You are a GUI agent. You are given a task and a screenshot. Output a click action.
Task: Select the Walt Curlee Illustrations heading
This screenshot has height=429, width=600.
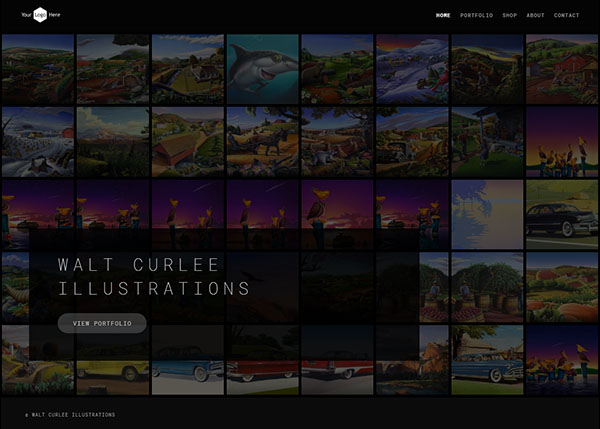point(153,276)
